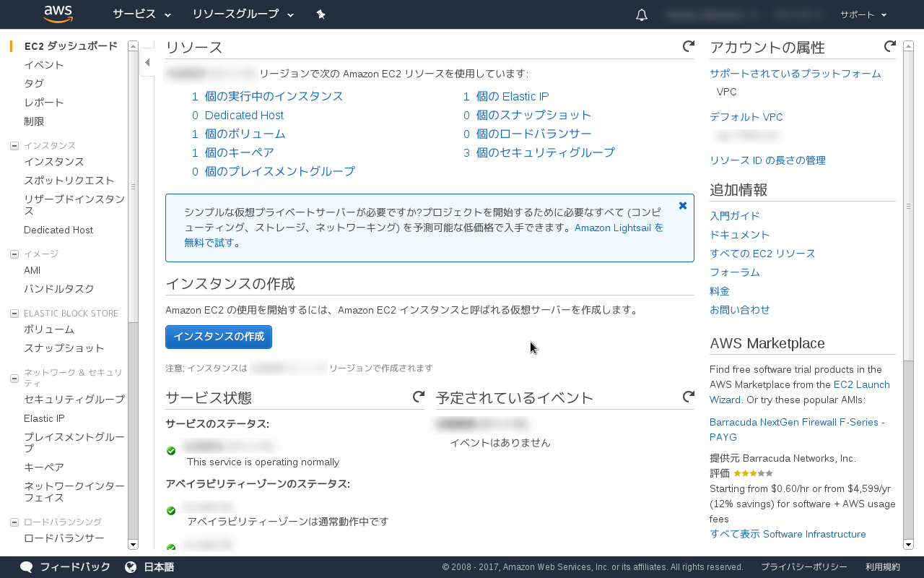
Task: Collapse the ELASTIC BLOCK STORE group
Action: (x=14, y=314)
